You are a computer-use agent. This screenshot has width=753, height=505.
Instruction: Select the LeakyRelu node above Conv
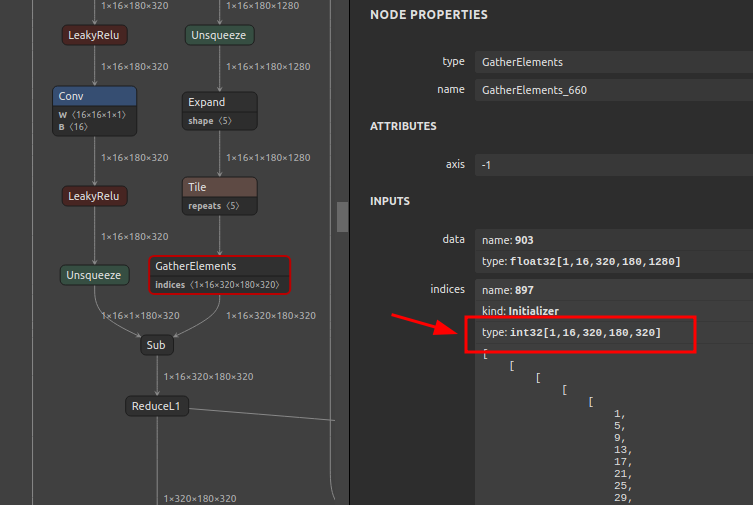94,35
